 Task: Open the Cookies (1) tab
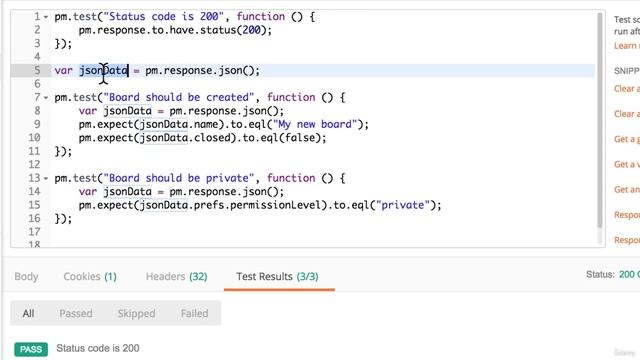click(x=90, y=276)
